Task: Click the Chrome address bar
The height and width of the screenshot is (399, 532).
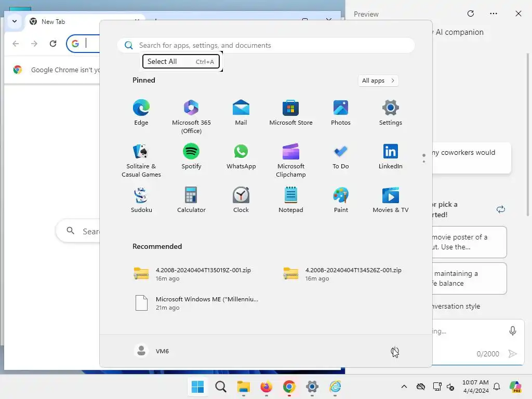Action: (x=84, y=44)
